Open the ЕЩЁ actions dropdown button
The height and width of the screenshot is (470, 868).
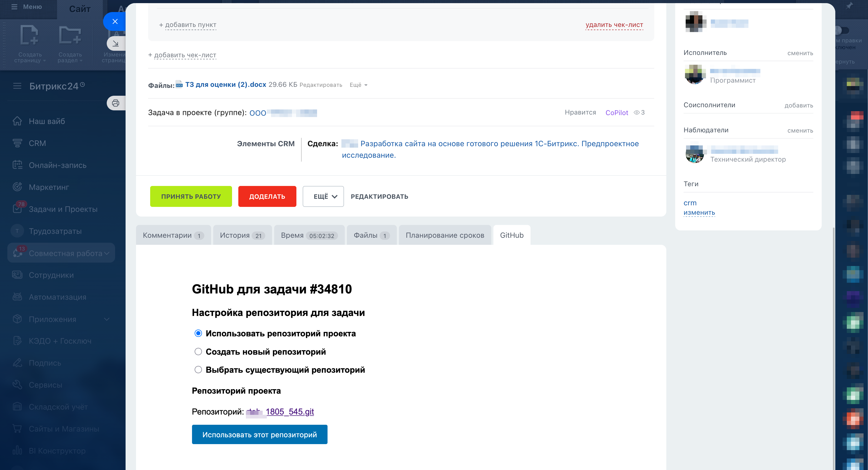point(323,196)
